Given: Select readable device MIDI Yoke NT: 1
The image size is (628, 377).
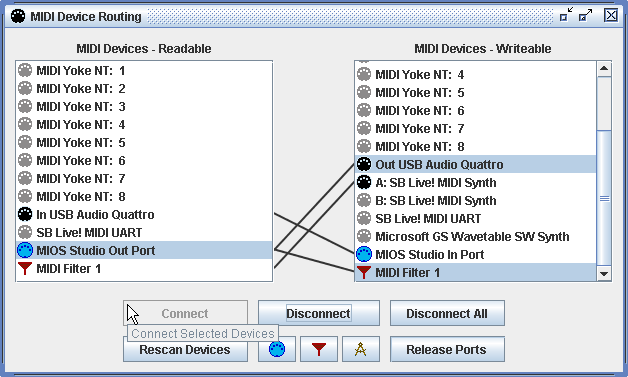Looking at the screenshot, I should 144,71.
